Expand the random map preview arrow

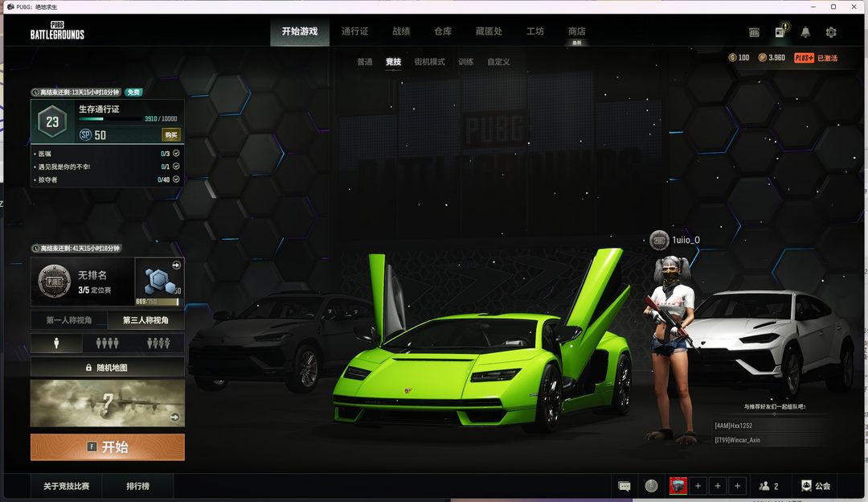pos(175,417)
